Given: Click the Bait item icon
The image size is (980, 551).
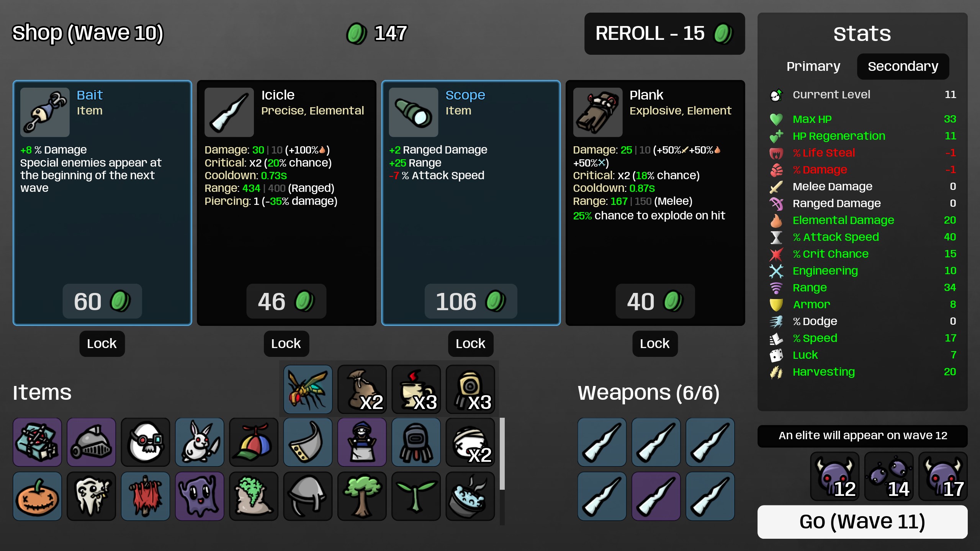Looking at the screenshot, I should [x=45, y=112].
